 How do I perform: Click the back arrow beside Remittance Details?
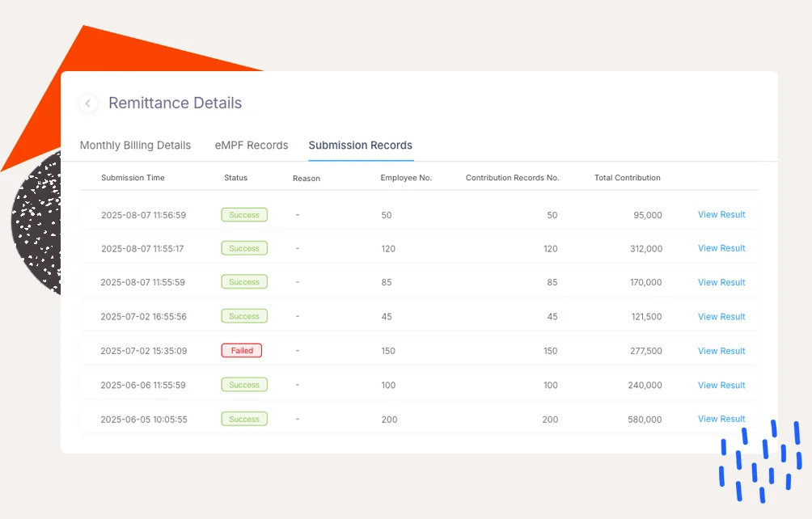pyautogui.click(x=88, y=103)
